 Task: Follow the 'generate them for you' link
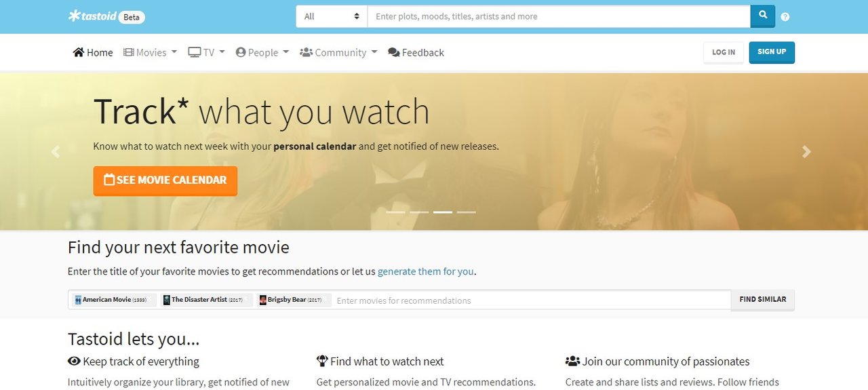(x=426, y=271)
